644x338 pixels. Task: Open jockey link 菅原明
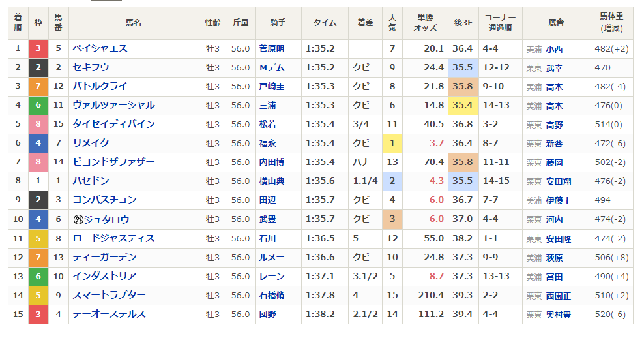click(x=271, y=49)
